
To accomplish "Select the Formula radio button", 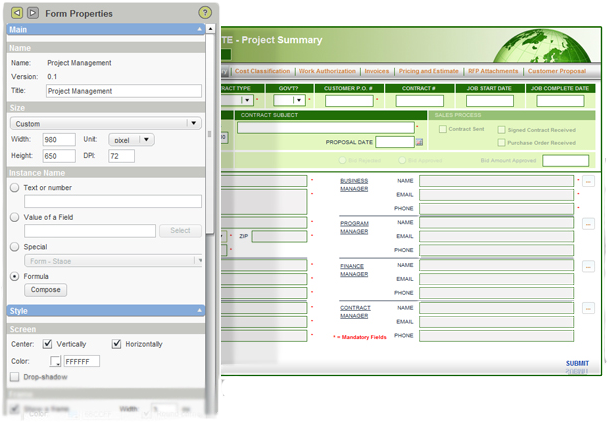I will tap(15, 277).
